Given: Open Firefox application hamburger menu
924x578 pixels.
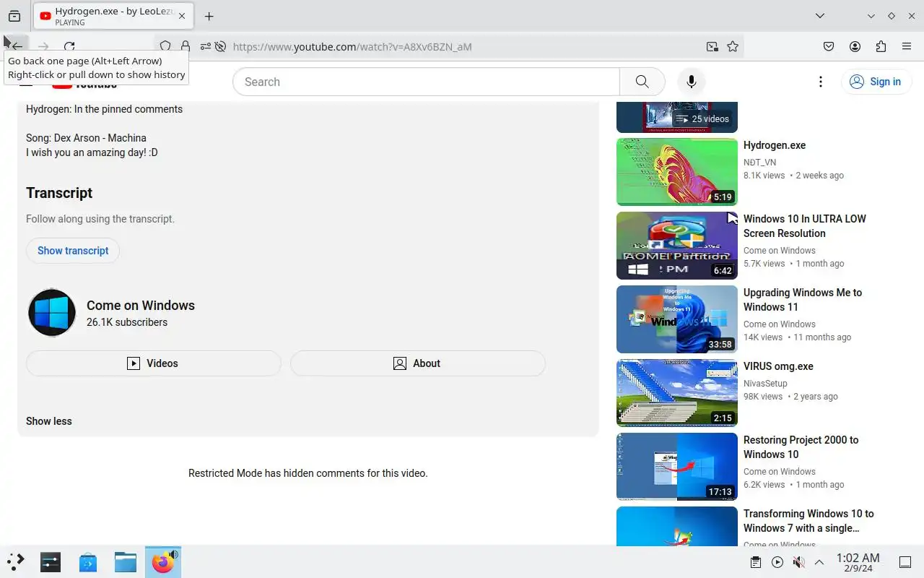Looking at the screenshot, I should coord(907,46).
